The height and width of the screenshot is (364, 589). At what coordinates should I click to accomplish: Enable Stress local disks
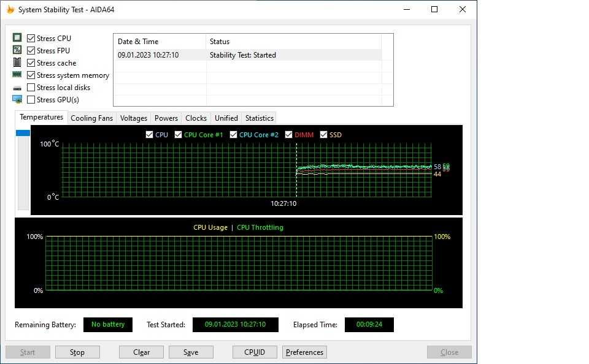coord(31,88)
